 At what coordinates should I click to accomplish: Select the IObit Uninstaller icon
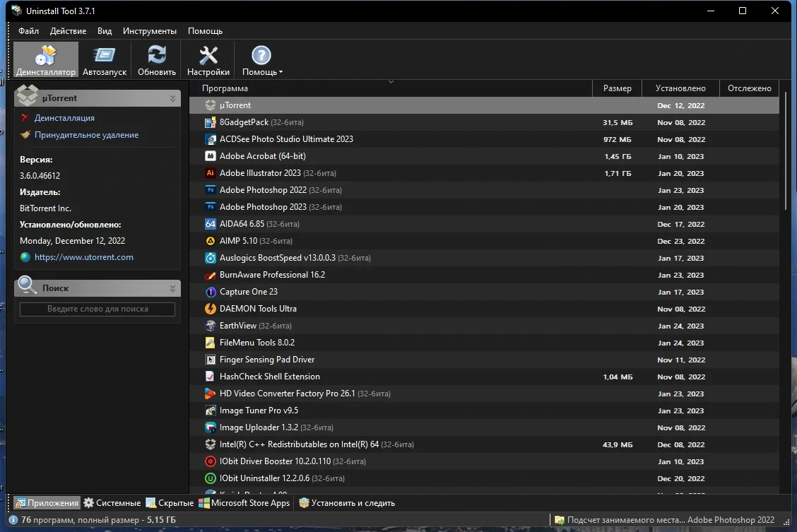[x=210, y=478]
